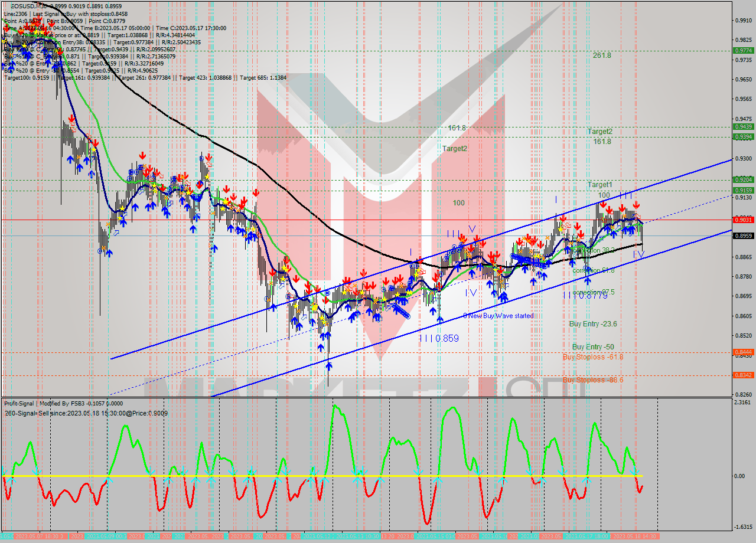Select the green 0.9774 price tag
The image size is (756, 543).
coord(742,50)
